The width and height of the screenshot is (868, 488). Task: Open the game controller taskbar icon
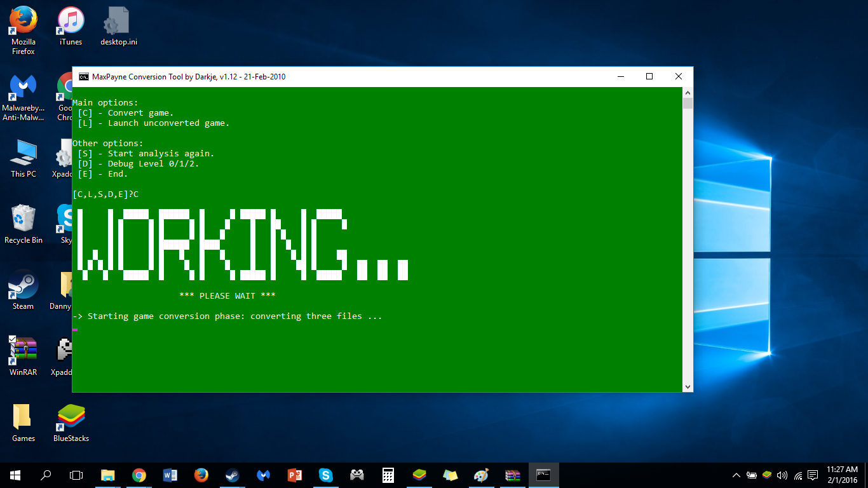tap(357, 475)
